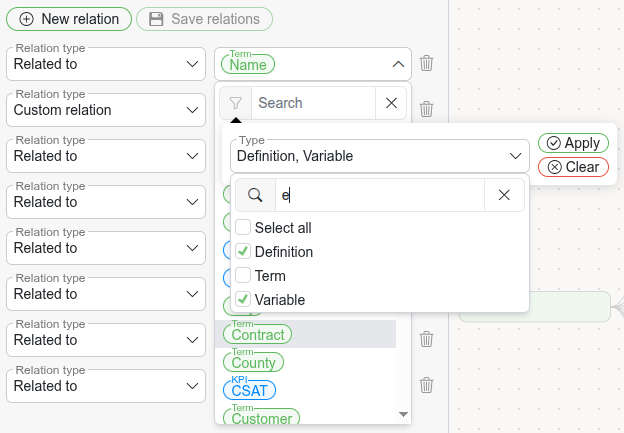
Task: Uncheck the Variable option
Action: (x=243, y=300)
